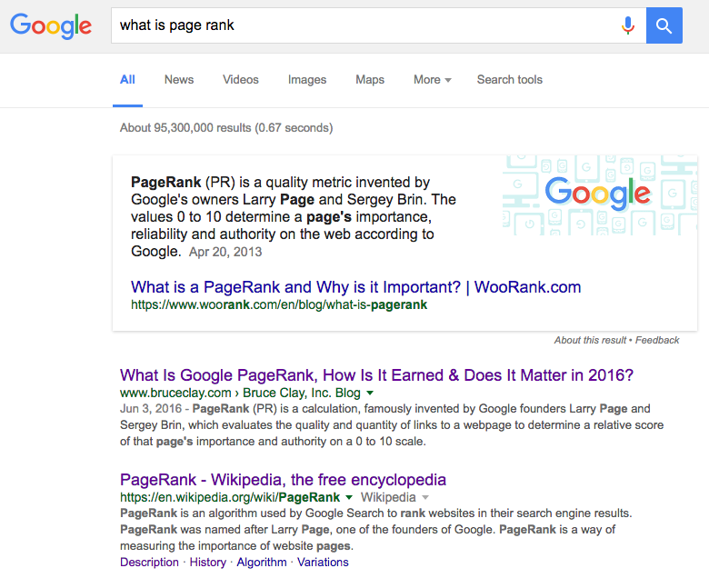Open the Maps tab
The height and width of the screenshot is (588, 709).
(x=370, y=80)
